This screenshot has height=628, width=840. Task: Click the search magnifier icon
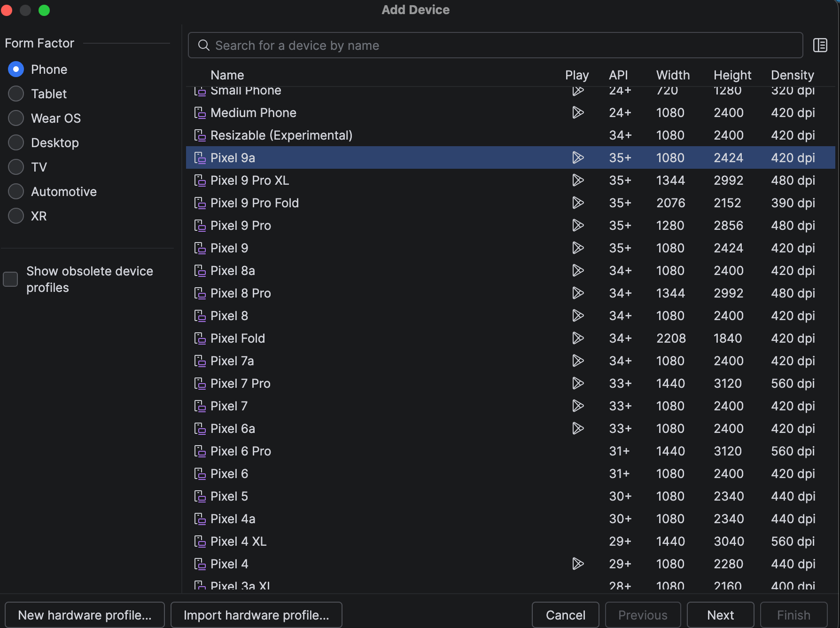pos(203,45)
